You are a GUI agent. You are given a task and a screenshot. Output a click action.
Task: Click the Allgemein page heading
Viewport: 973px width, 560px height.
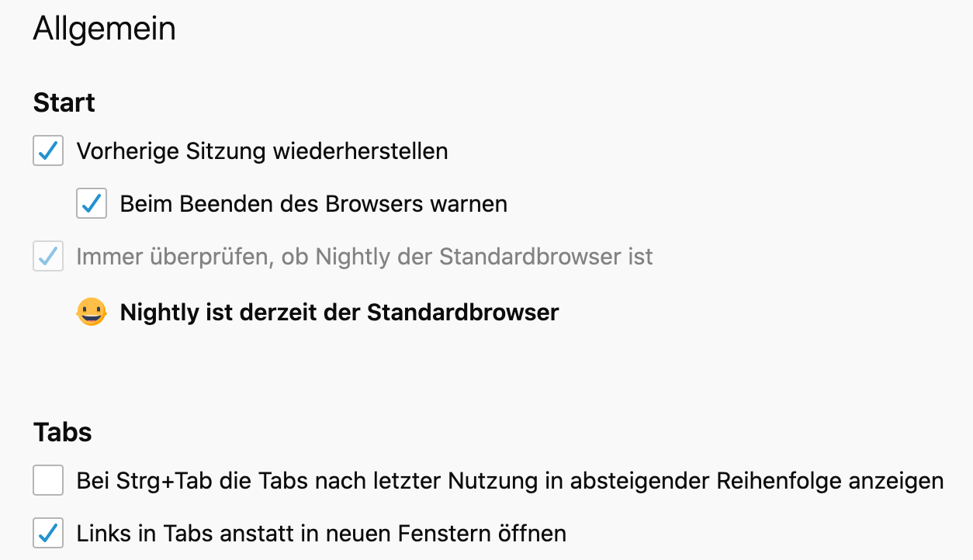pos(105,29)
